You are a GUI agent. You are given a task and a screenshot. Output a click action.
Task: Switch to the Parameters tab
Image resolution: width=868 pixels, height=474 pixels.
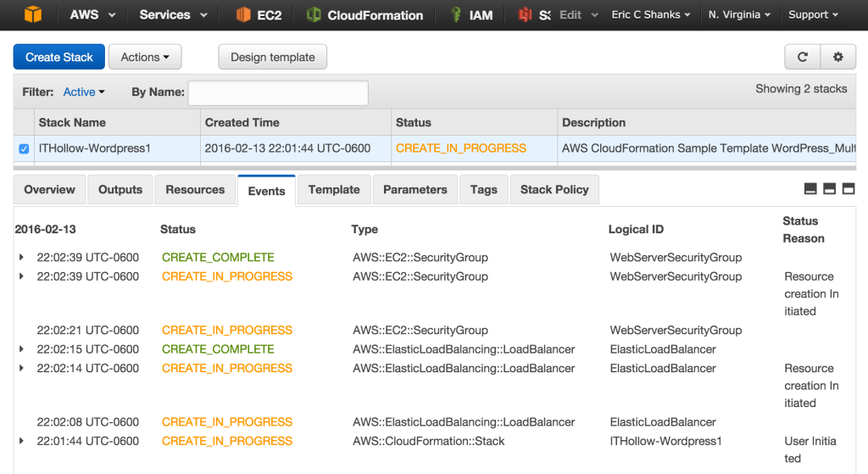pos(415,189)
